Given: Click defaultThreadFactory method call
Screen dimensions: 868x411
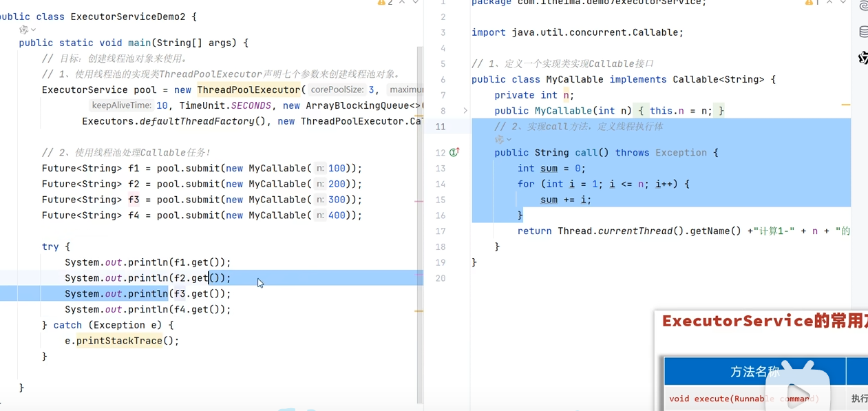Looking at the screenshot, I should coord(202,121).
